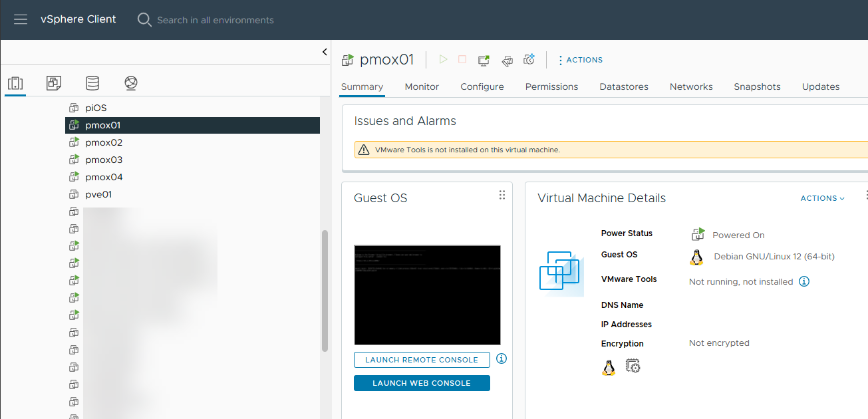This screenshot has height=419, width=868.
Task: Select pmox03 in the inventory tree
Action: tap(104, 160)
